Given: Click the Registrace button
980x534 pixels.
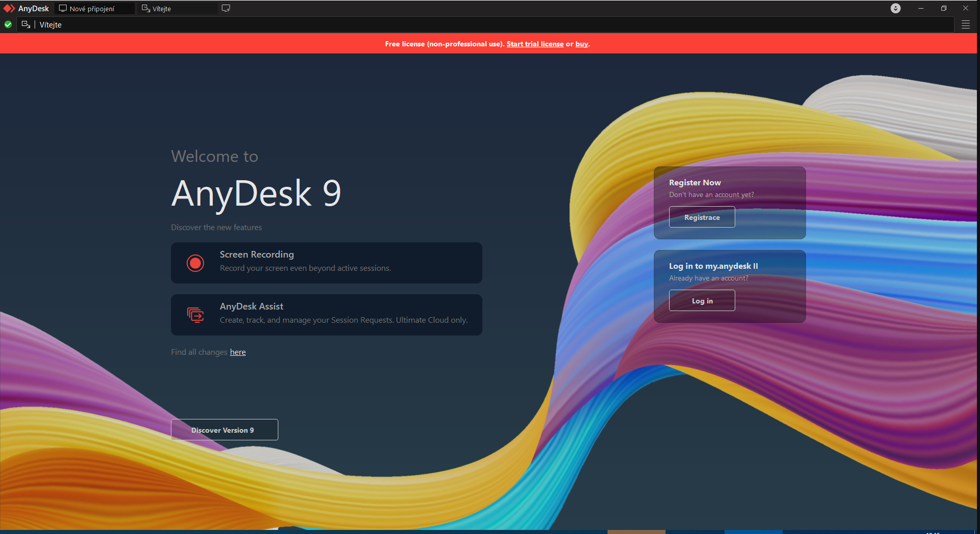Looking at the screenshot, I should 702,217.
